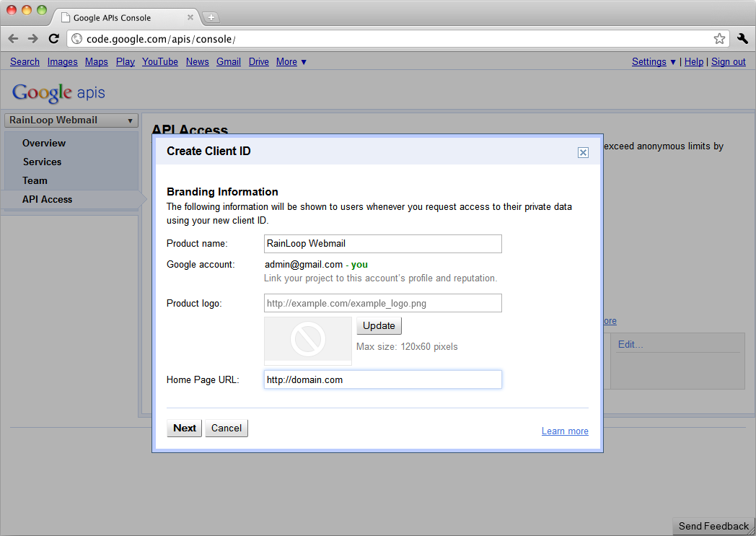This screenshot has width=756, height=536.
Task: Expand the More menu in top bar
Action: coord(291,62)
